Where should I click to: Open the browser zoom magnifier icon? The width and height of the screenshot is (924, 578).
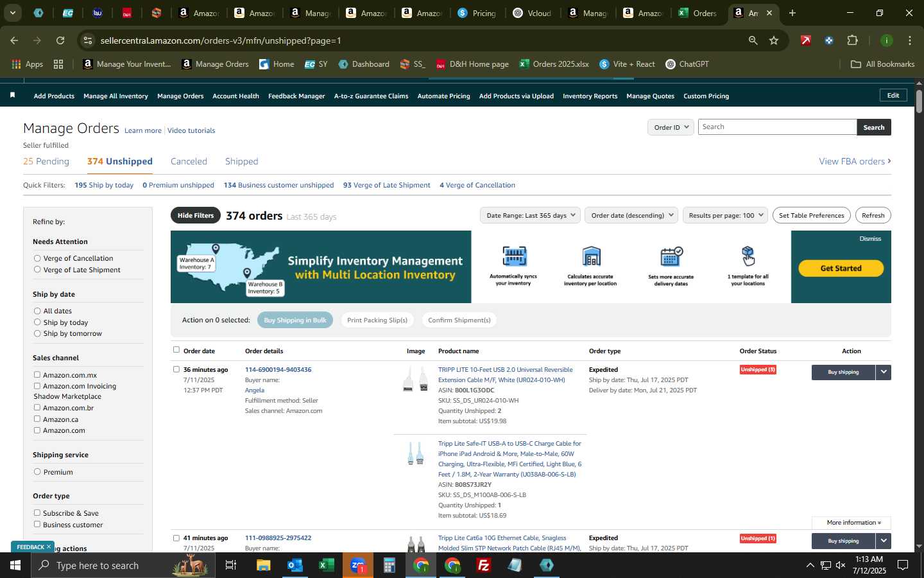[753, 40]
